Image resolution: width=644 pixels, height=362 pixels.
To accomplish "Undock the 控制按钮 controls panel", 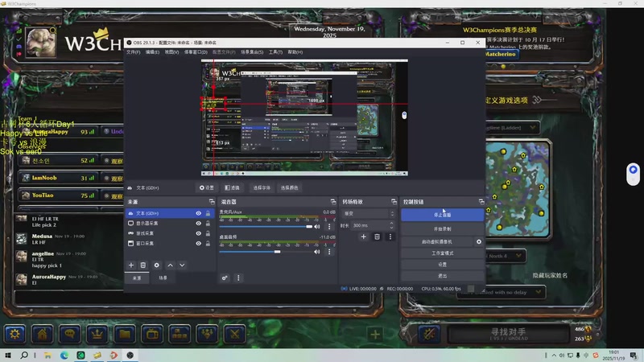I will pos(481,202).
